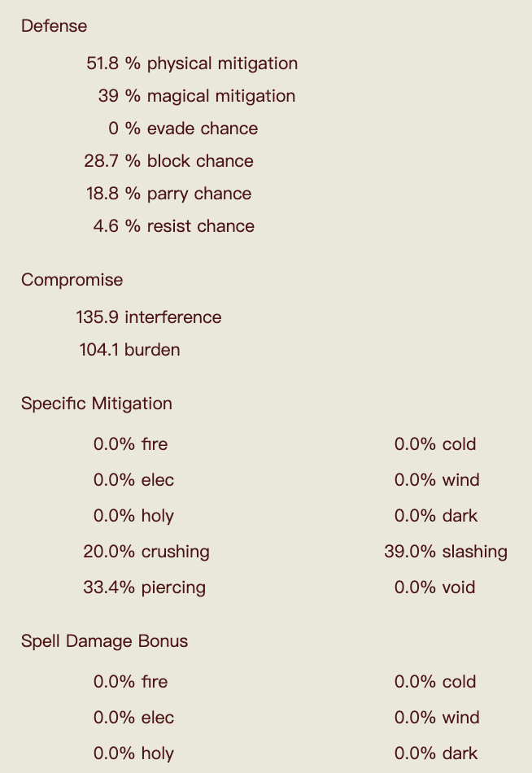Select dark under Spell Damage Bonus
This screenshot has height=773, width=532.
436,753
